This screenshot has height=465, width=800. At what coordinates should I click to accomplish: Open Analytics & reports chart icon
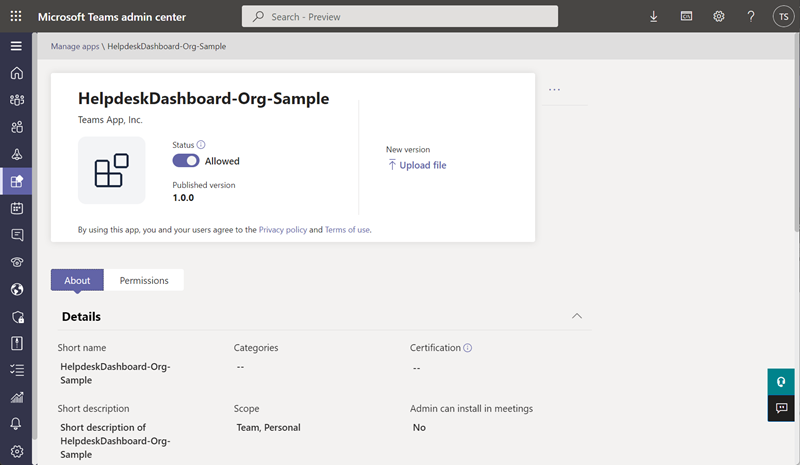pyautogui.click(x=16, y=397)
